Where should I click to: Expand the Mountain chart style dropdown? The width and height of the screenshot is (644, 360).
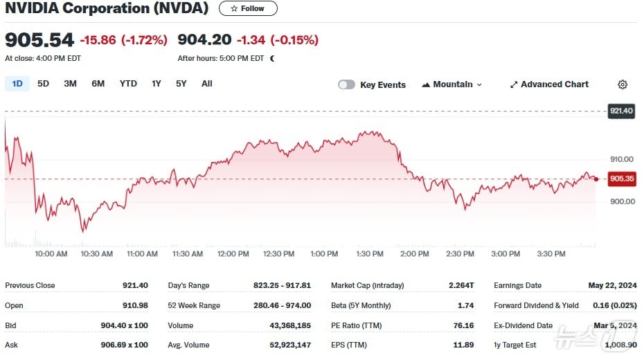(x=479, y=85)
